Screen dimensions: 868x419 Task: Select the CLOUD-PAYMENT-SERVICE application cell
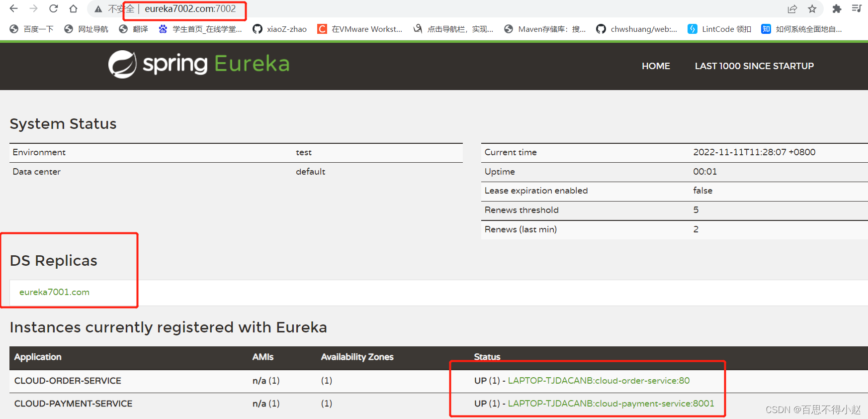[73, 403]
